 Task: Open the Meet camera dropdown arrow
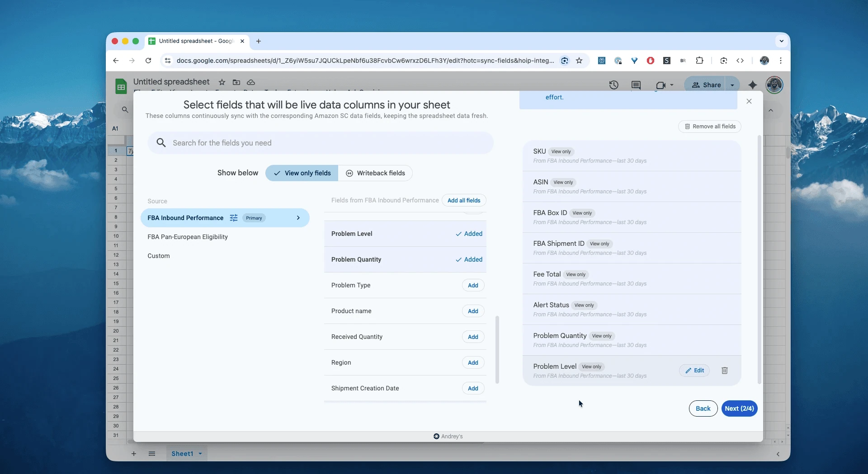[672, 85]
